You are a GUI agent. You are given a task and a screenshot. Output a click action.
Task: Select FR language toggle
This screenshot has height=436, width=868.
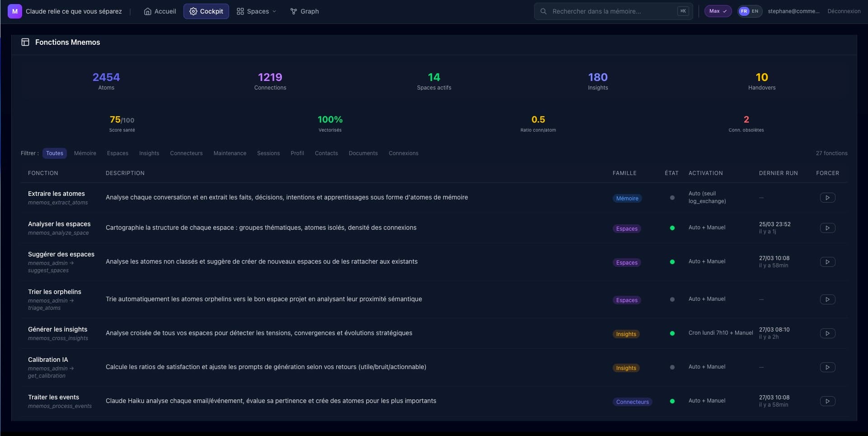[744, 11]
